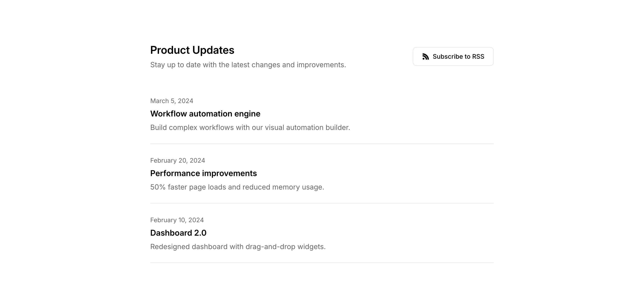Click the visual automation builder description
This screenshot has width=644, height=306.
point(250,127)
